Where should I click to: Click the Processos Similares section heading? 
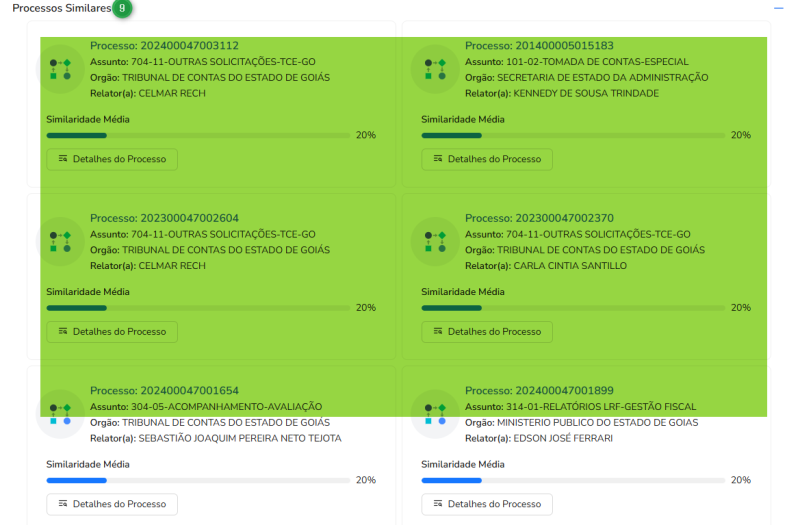(x=60, y=8)
